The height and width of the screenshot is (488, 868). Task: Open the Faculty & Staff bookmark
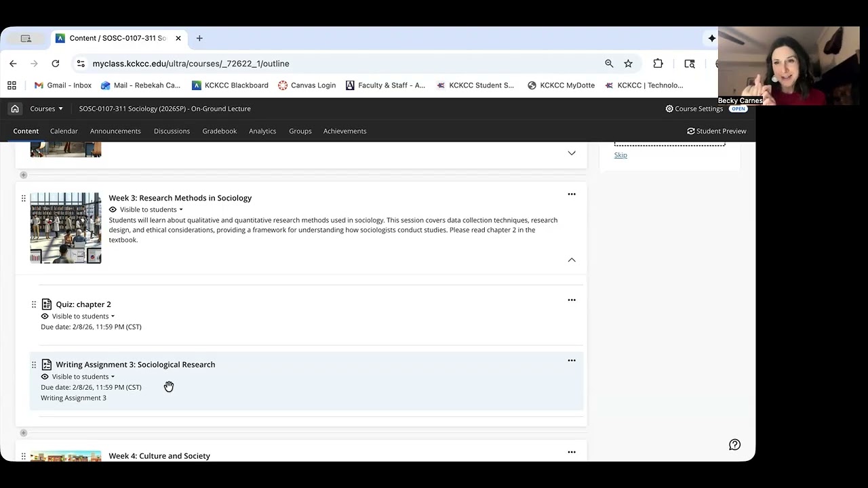coord(385,85)
